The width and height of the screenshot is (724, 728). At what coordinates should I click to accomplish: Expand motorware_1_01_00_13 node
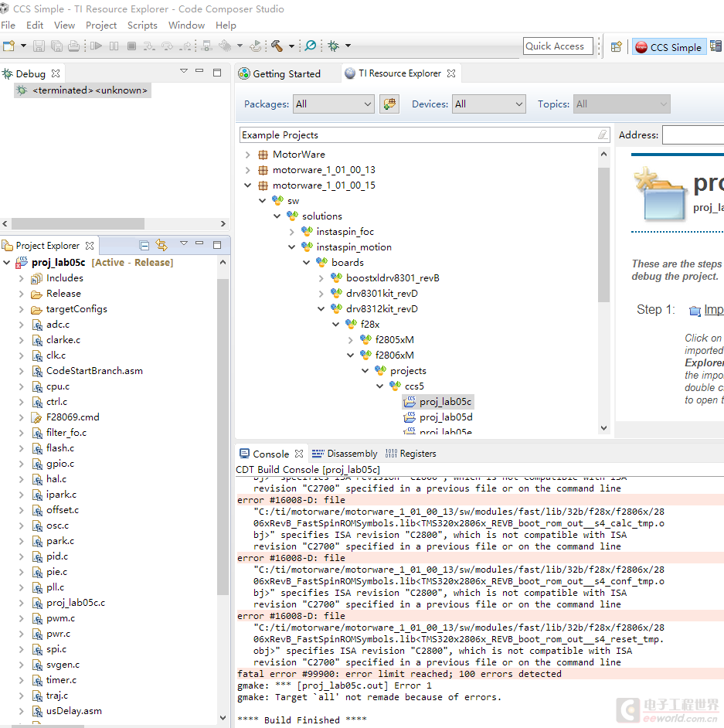click(248, 170)
